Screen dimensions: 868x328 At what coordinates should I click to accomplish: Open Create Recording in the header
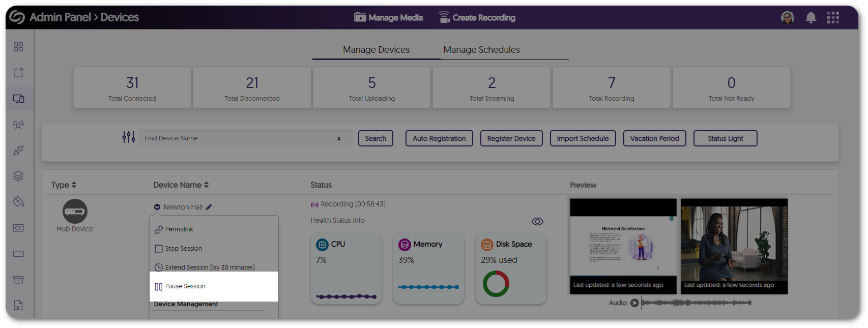477,17
